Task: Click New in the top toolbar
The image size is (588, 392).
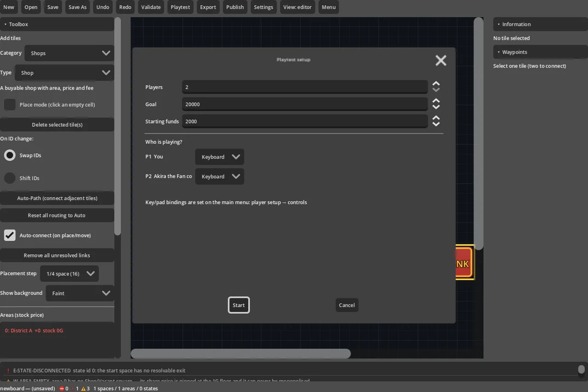Action: 9,7
